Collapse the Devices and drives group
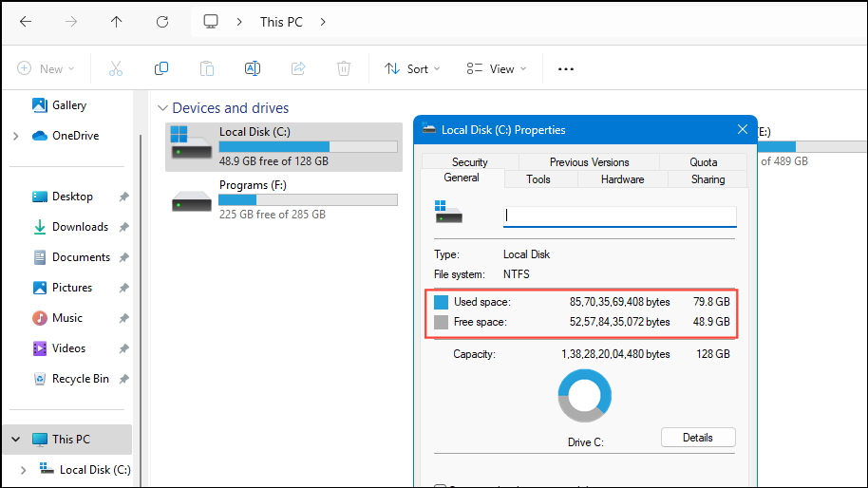The width and height of the screenshot is (868, 488). (x=162, y=108)
